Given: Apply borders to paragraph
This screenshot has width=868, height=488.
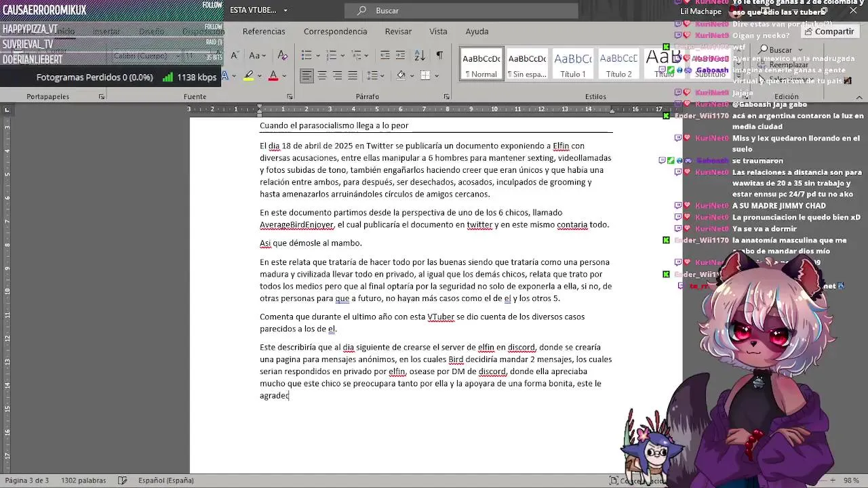Looking at the screenshot, I should point(425,75).
